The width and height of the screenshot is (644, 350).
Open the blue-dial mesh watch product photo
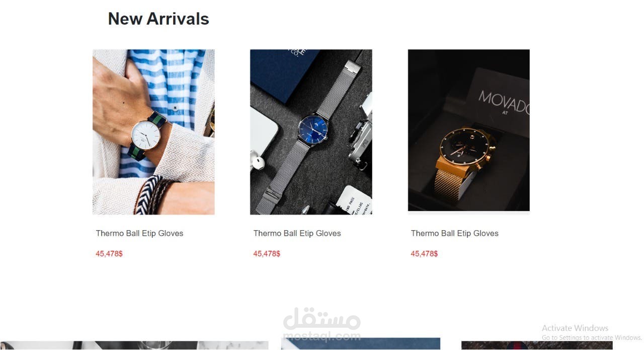tap(311, 132)
